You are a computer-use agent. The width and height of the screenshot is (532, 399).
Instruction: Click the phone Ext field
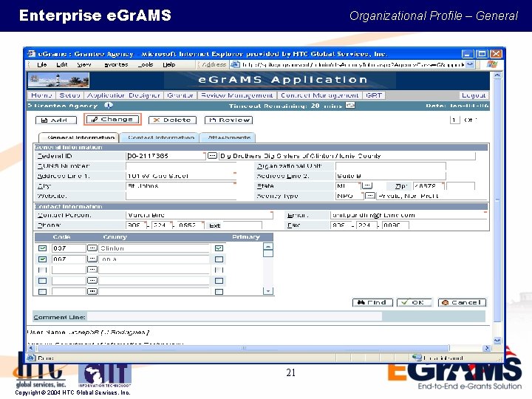pyautogui.click(x=242, y=225)
